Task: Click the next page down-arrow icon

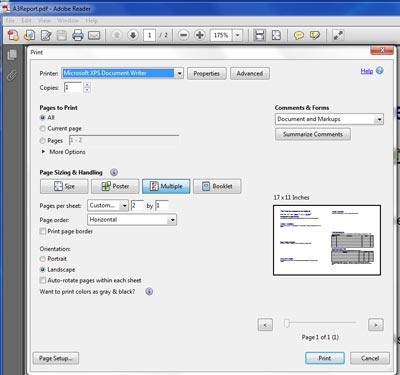Action: pyautogui.click(x=133, y=35)
